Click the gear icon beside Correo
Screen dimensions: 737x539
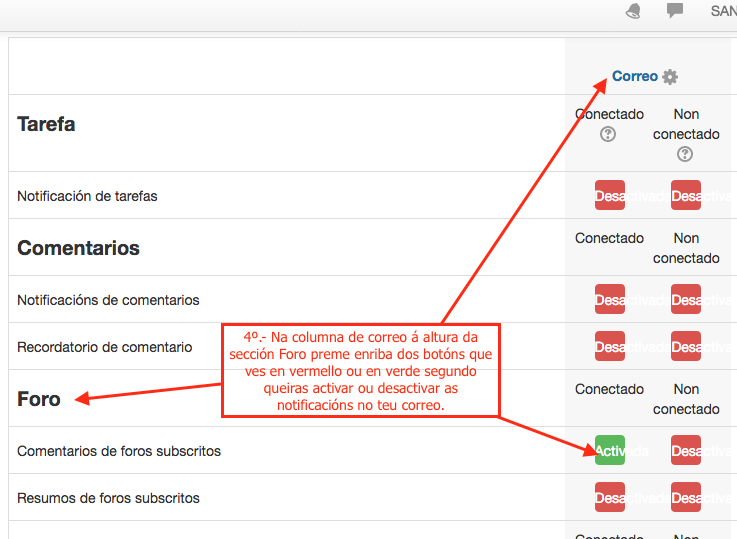point(670,77)
